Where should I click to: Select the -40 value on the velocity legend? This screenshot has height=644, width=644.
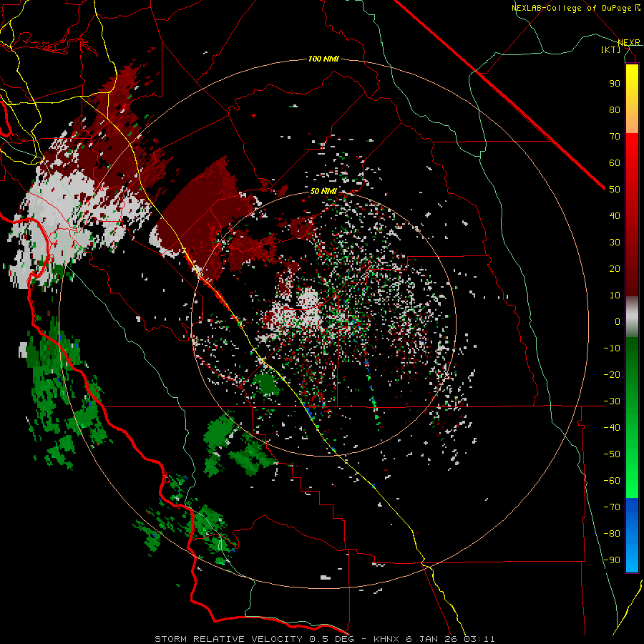click(612, 428)
